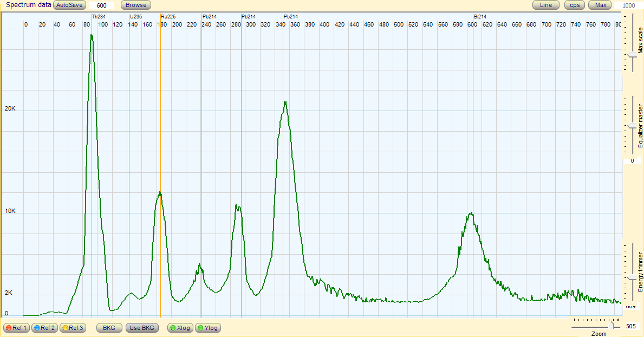Click the Max scale slider handle

[631, 54]
